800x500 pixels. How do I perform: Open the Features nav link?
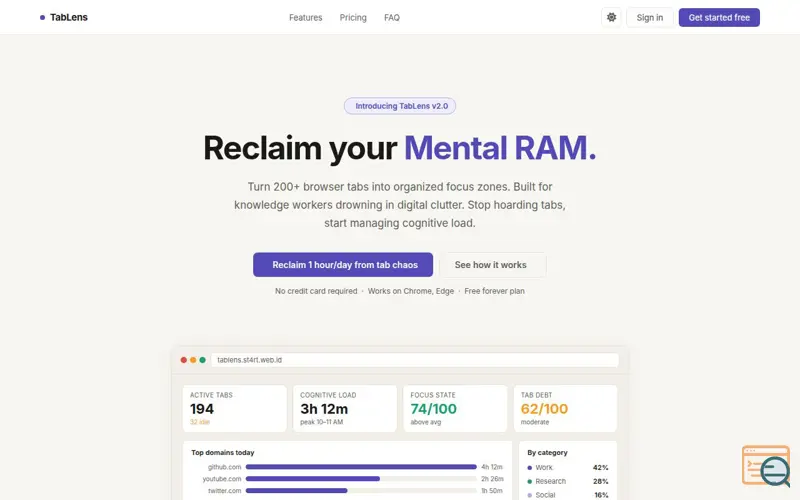[306, 17]
